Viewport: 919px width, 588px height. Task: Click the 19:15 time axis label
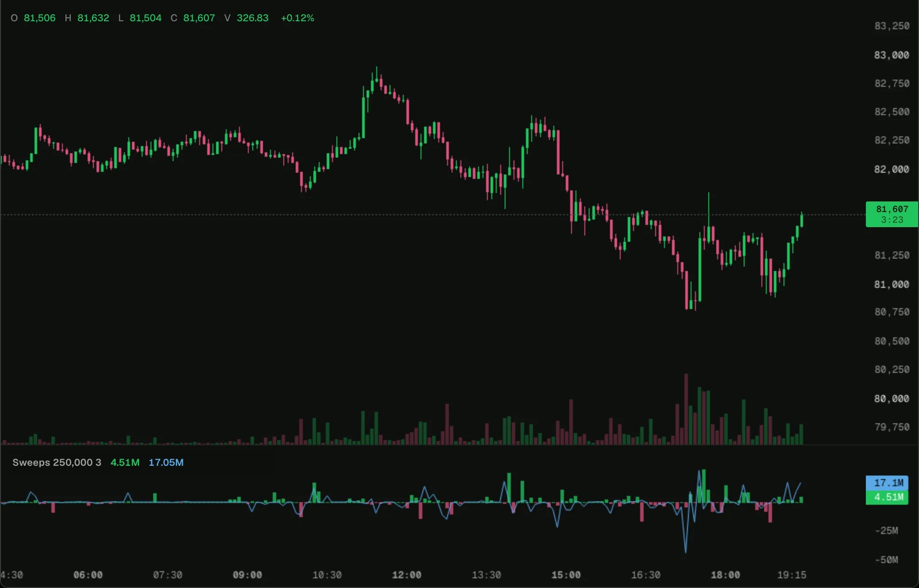tap(792, 575)
